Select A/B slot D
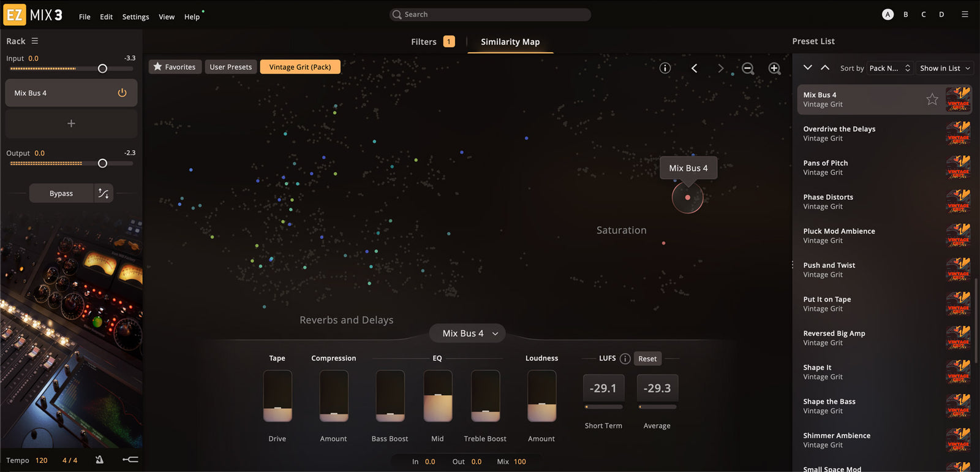 [x=941, y=14]
